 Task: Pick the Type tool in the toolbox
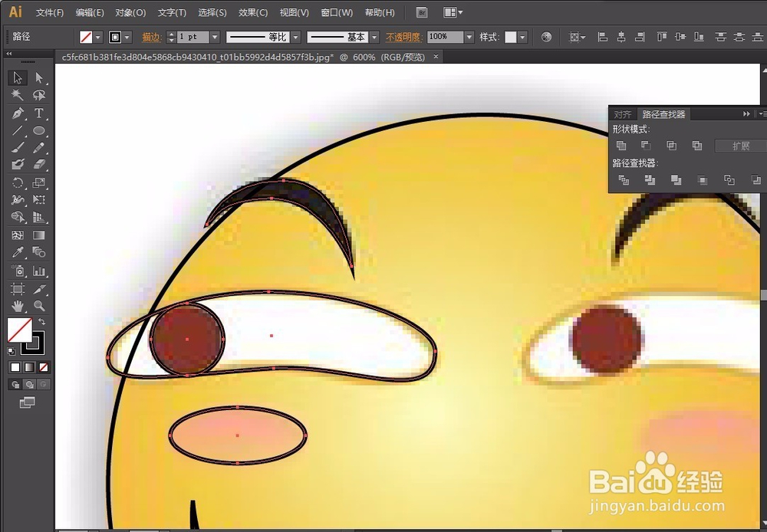pyautogui.click(x=39, y=113)
